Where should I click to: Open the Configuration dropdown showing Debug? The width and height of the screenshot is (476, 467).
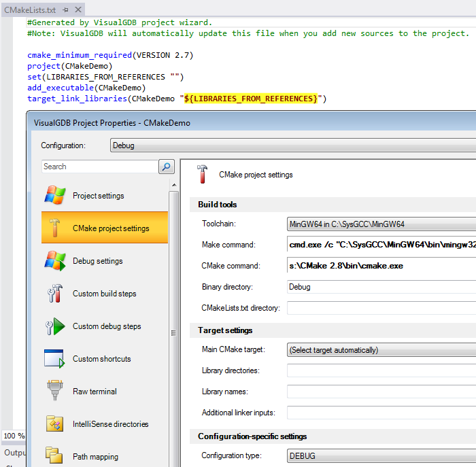pos(293,145)
